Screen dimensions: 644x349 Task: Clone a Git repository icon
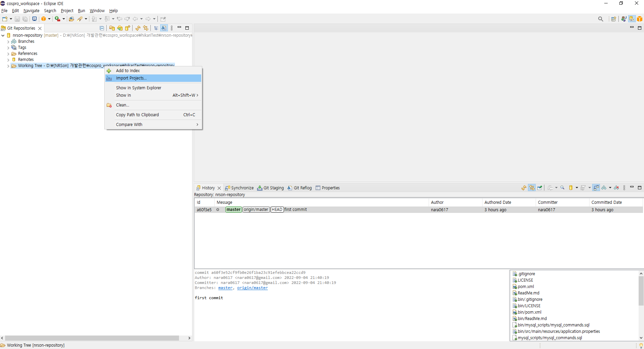[120, 28]
